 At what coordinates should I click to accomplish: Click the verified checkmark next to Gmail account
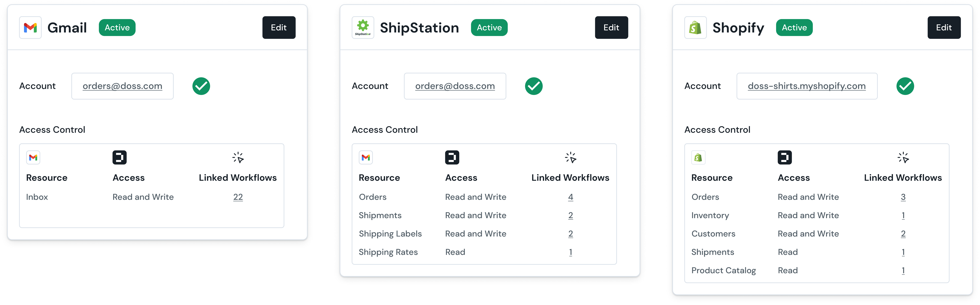201,86
